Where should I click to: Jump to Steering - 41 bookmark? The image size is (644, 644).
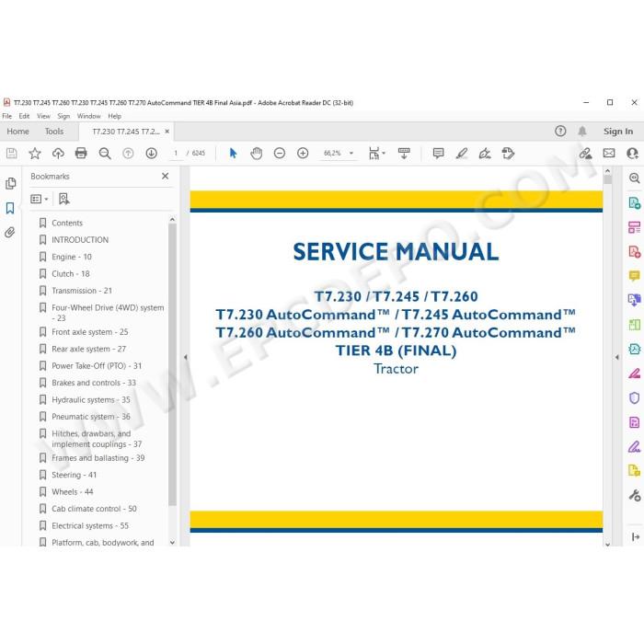tap(74, 476)
